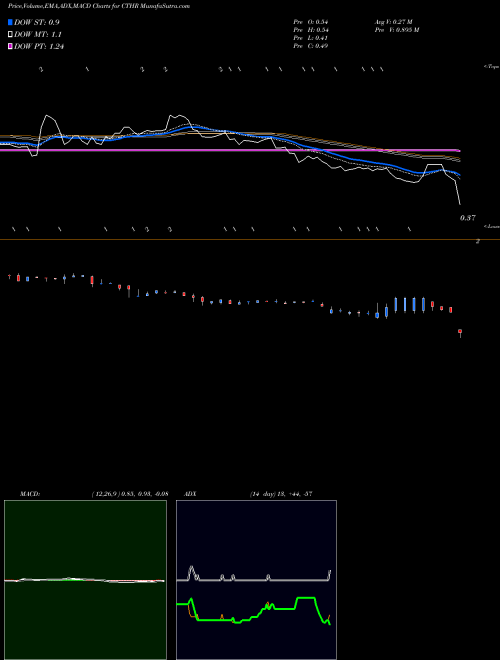Click the 'DOW MT: 1.1' legend label

38,35
